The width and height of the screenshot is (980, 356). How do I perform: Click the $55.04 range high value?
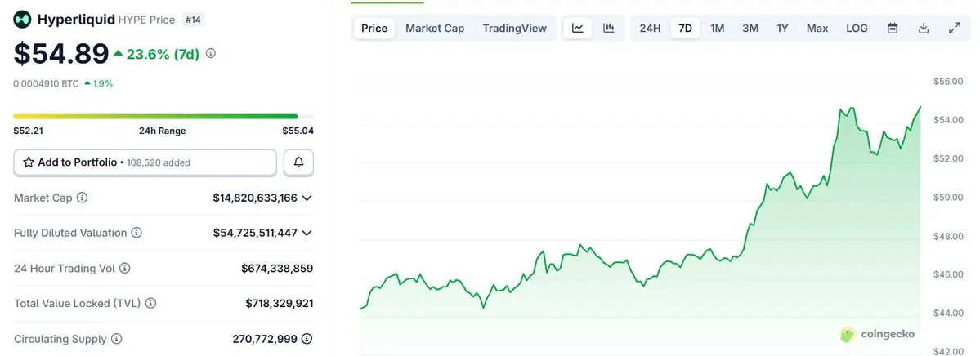299,131
